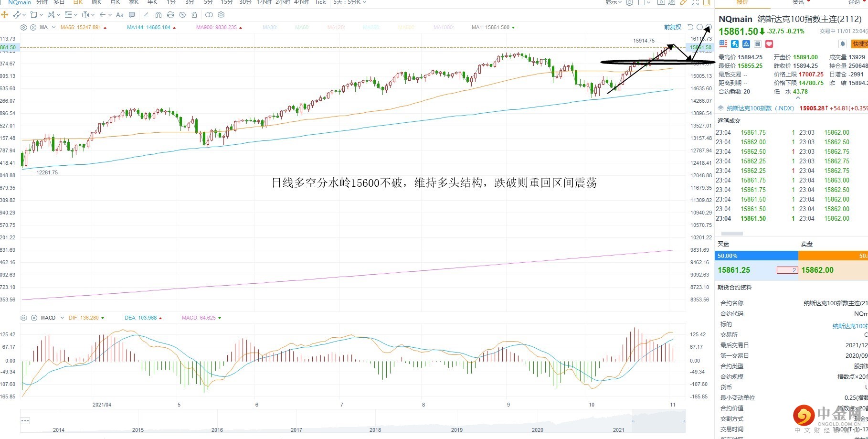Open MACD indicator settings gear
Viewport: 868px width, 439px height.
pos(24,318)
